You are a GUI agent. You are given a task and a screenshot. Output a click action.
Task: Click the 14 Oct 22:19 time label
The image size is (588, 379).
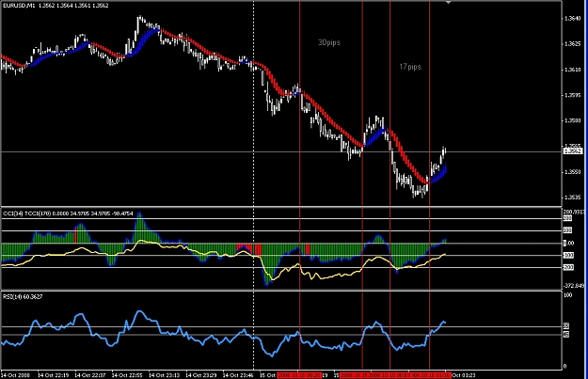(x=54, y=375)
